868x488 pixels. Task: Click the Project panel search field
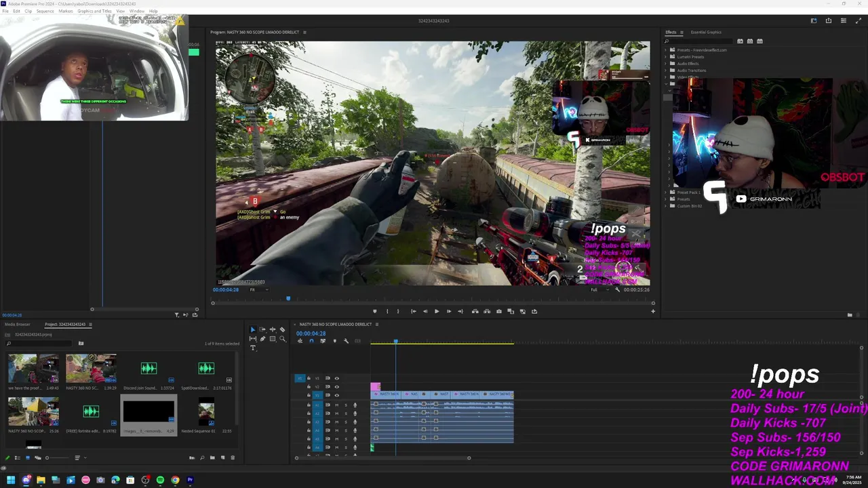38,343
